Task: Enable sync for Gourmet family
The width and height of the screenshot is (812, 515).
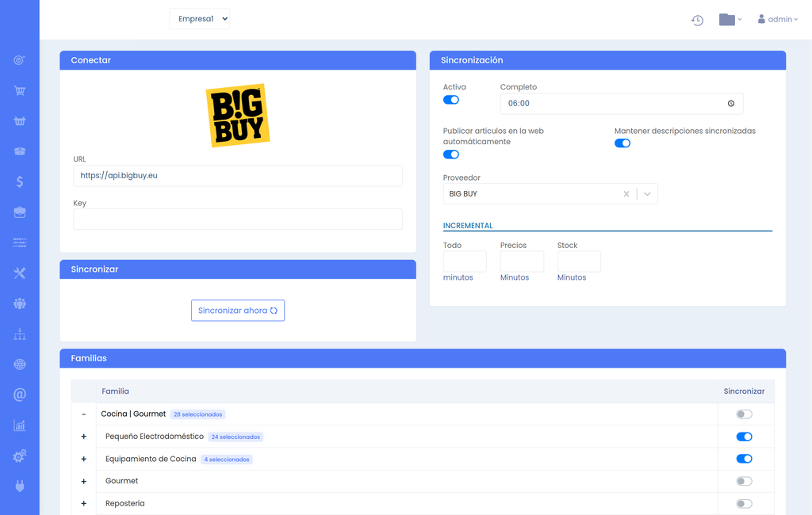Action: click(744, 482)
